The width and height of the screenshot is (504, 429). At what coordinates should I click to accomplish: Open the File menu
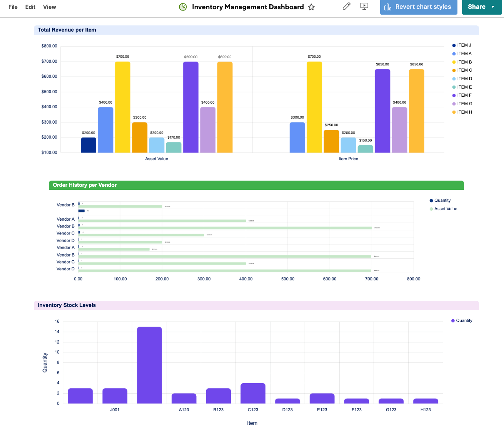13,7
